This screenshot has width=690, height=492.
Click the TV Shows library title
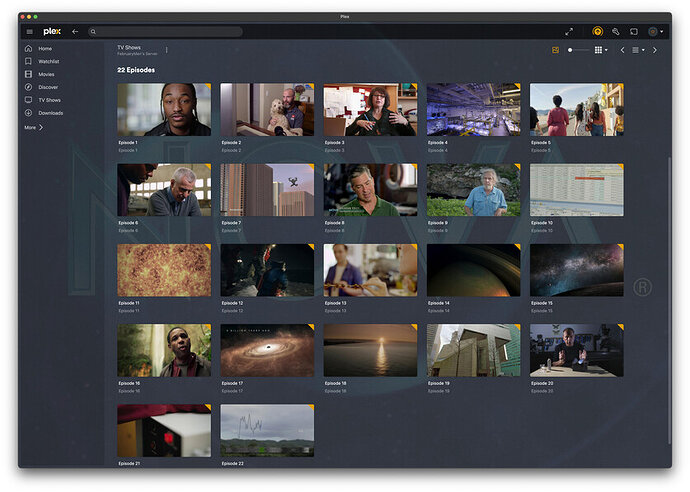[129, 47]
